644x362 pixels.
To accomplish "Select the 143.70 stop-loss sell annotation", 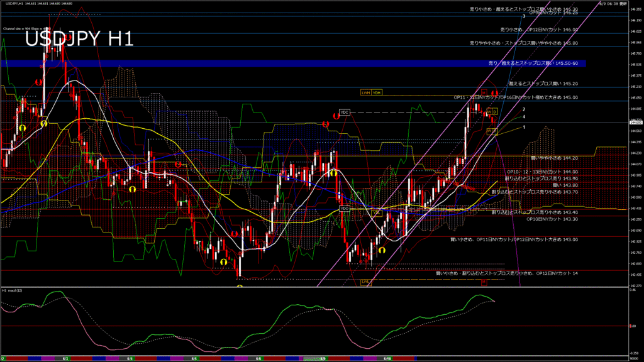I will 535,192.
